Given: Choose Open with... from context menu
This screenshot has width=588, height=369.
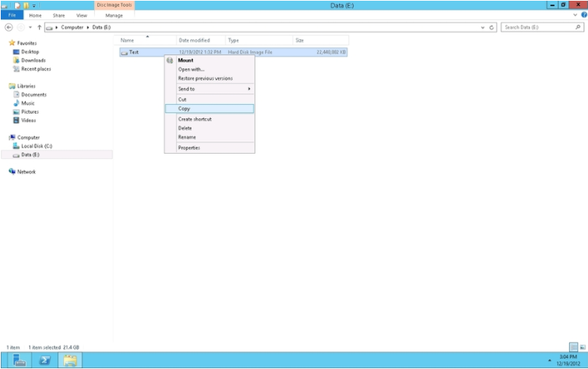Looking at the screenshot, I should [191, 69].
